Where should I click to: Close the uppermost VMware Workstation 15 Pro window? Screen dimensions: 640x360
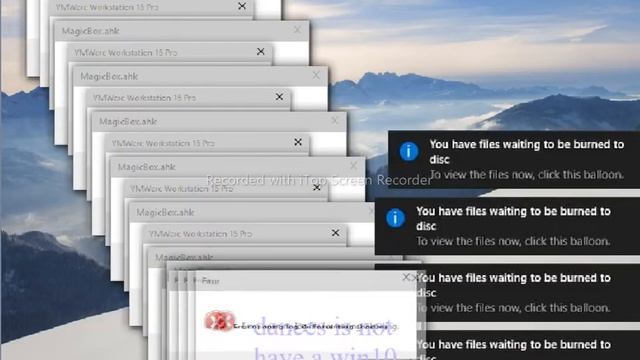click(x=242, y=6)
